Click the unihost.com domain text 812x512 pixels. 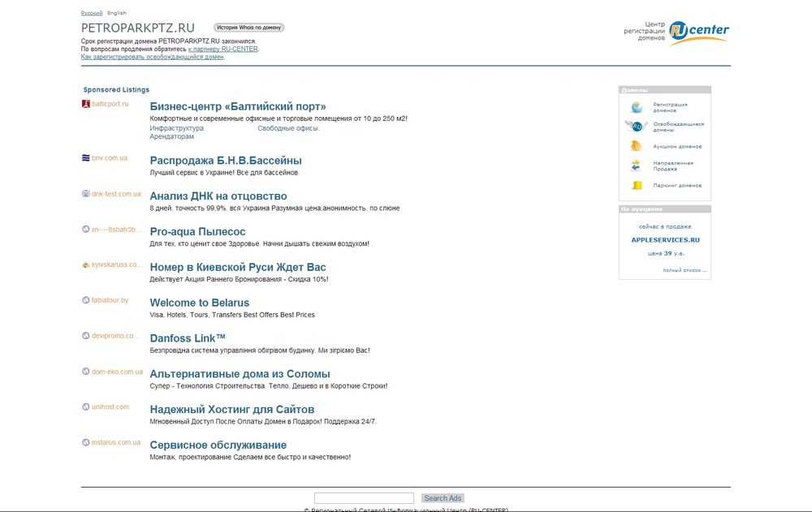click(110, 407)
